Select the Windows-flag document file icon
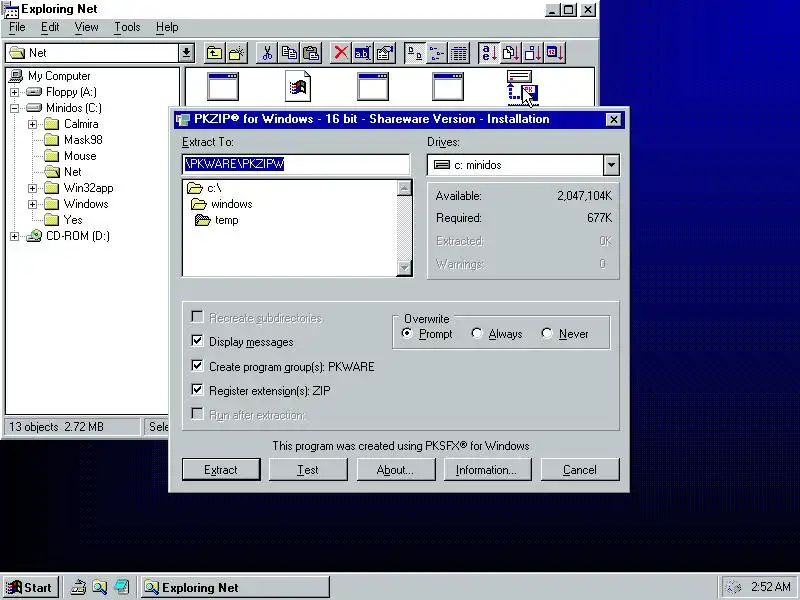 [298, 86]
